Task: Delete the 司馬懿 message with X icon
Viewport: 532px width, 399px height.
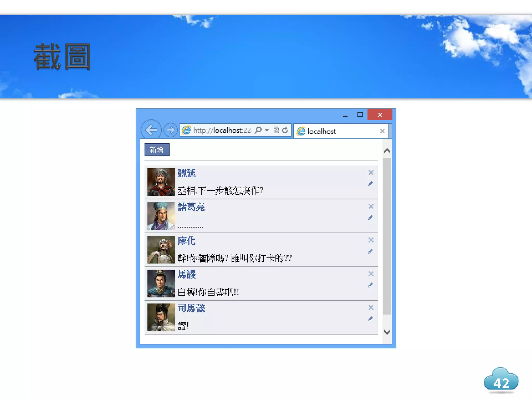Action: coord(371,308)
